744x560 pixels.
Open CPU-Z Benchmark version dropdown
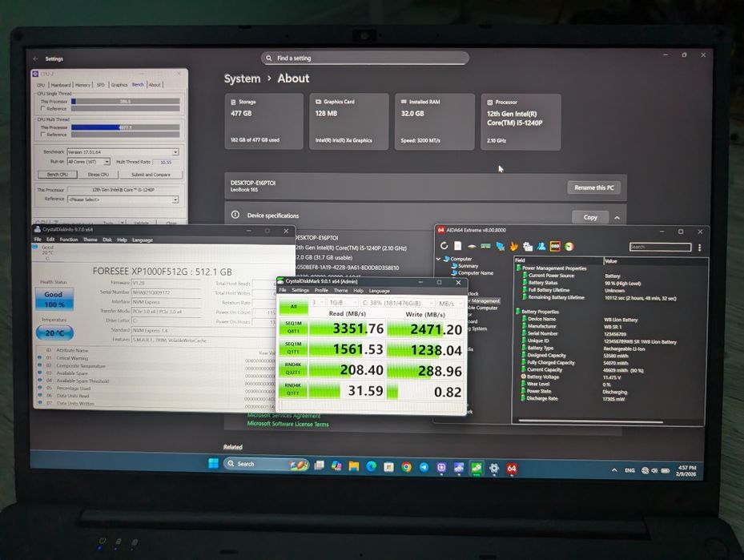pos(123,152)
